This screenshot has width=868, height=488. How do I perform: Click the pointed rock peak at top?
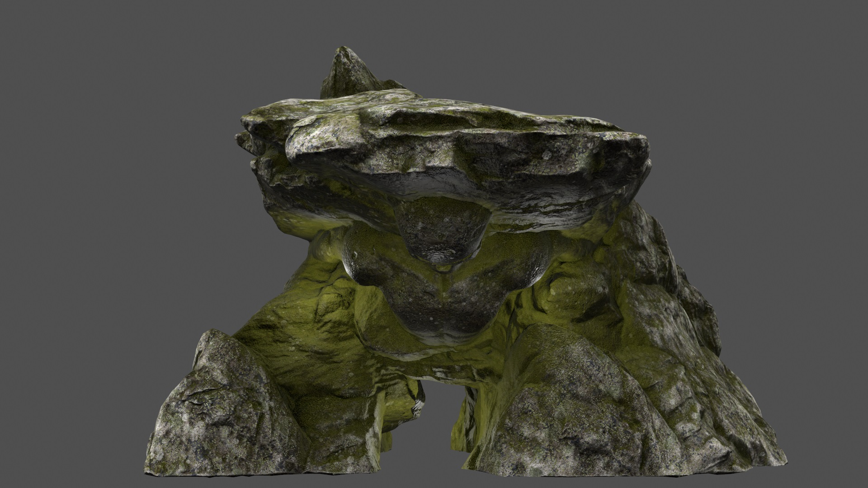click(347, 68)
